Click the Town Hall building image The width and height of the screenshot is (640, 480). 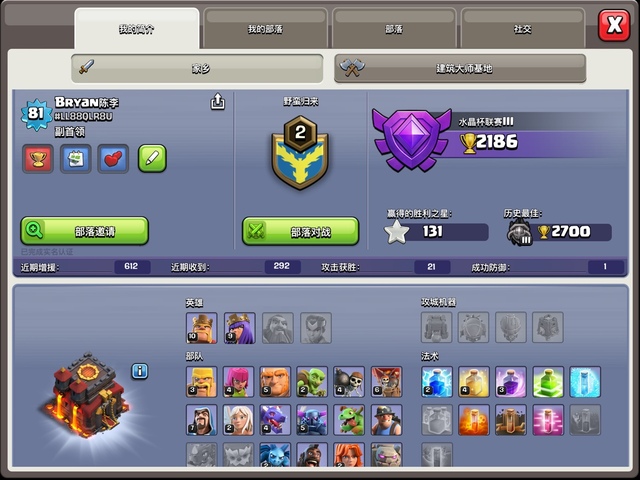[x=84, y=396]
